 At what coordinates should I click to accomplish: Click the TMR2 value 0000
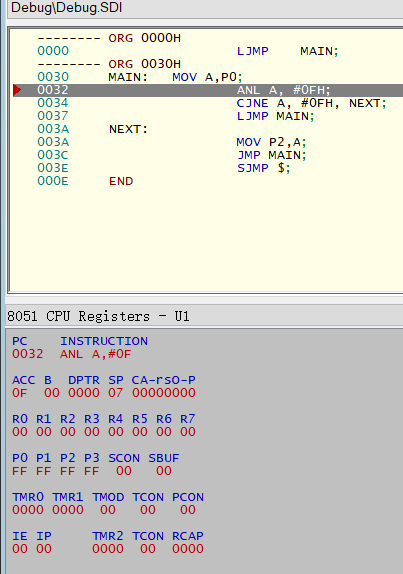coord(108,549)
